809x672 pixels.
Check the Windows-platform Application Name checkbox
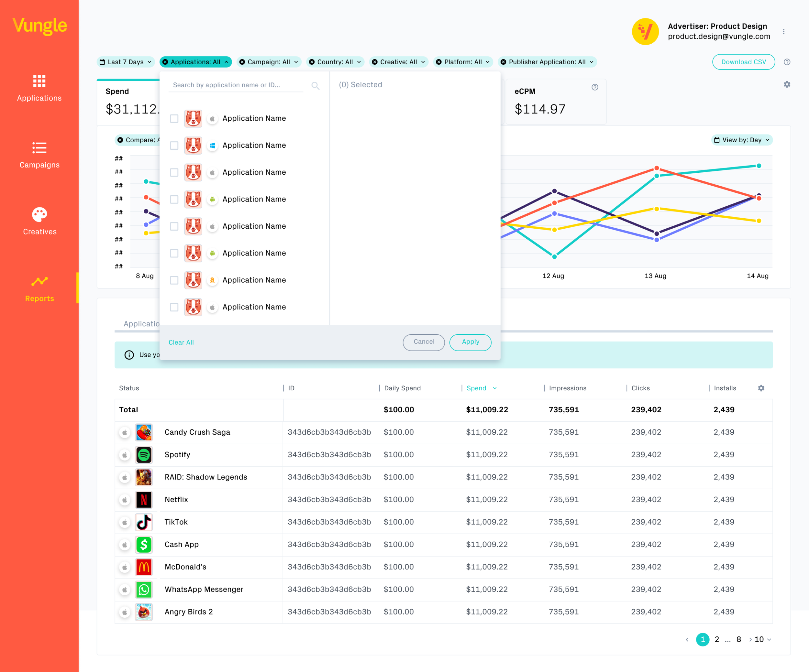coord(174,146)
